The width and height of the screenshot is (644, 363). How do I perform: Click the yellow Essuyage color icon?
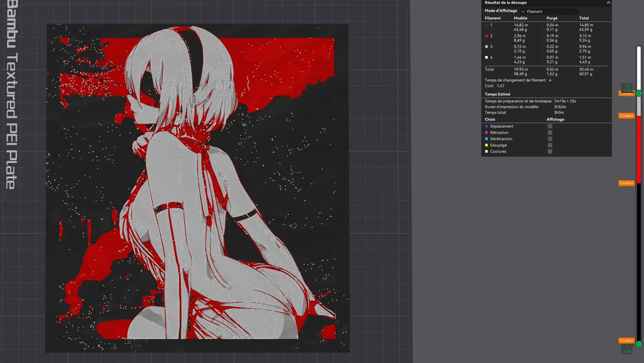pyautogui.click(x=486, y=145)
